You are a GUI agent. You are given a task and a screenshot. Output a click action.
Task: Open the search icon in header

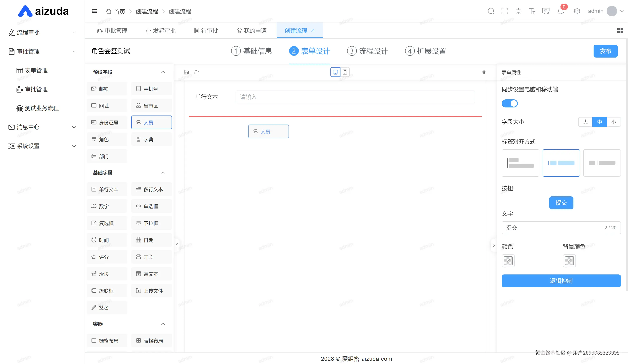pos(491,11)
